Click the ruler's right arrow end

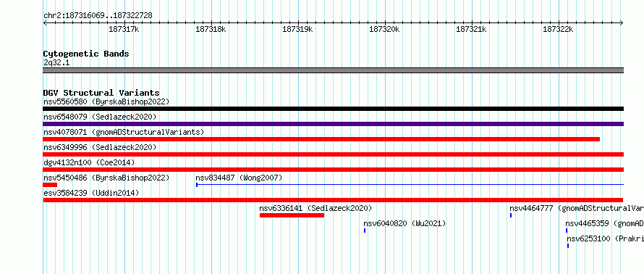622,22
